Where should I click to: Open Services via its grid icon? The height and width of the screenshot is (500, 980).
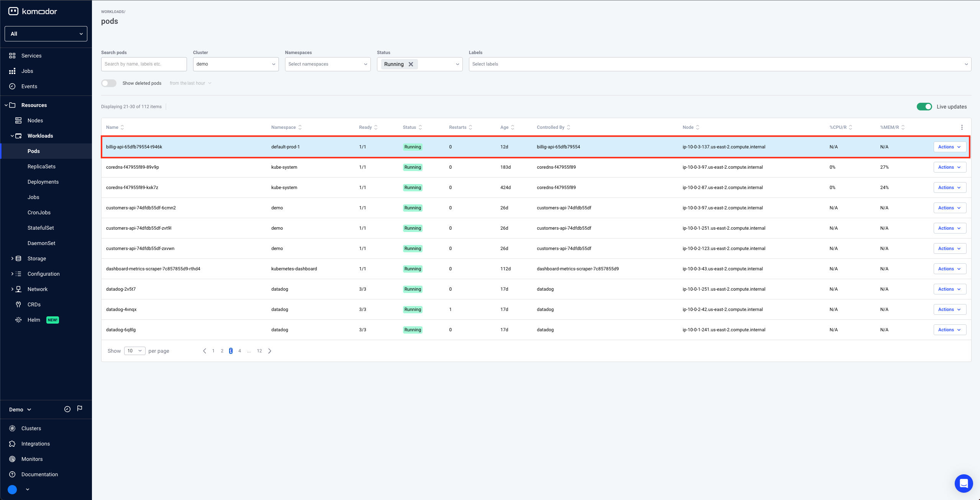tap(12, 56)
